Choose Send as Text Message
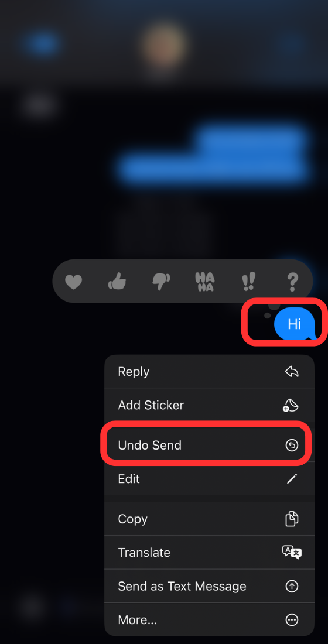 point(209,586)
